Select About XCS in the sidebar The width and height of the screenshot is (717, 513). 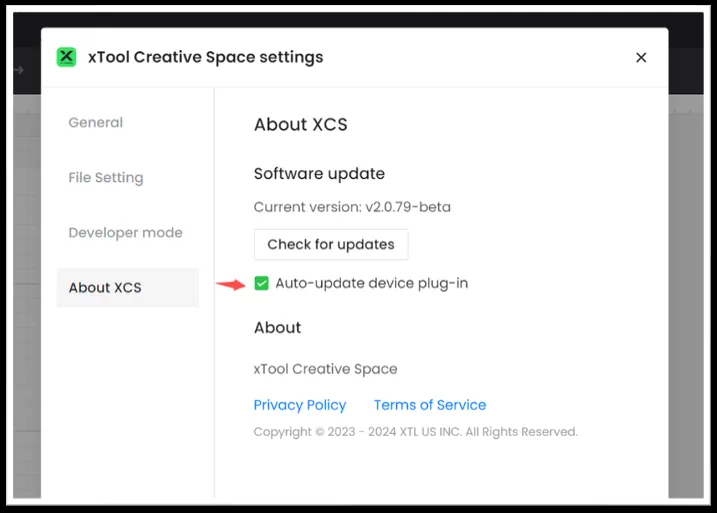(128, 288)
